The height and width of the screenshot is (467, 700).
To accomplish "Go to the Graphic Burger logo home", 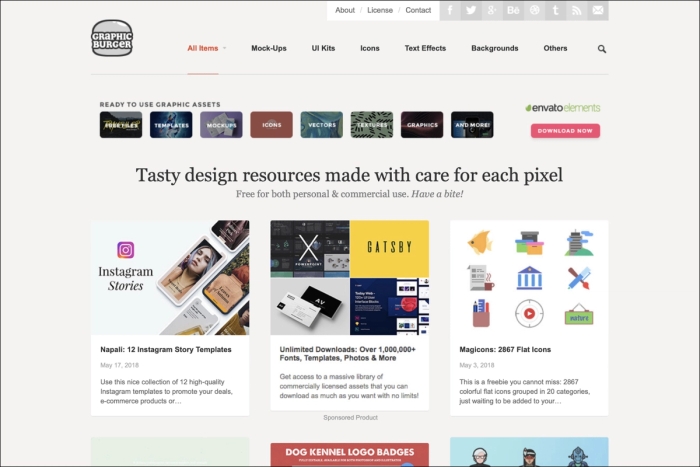I will [112, 38].
